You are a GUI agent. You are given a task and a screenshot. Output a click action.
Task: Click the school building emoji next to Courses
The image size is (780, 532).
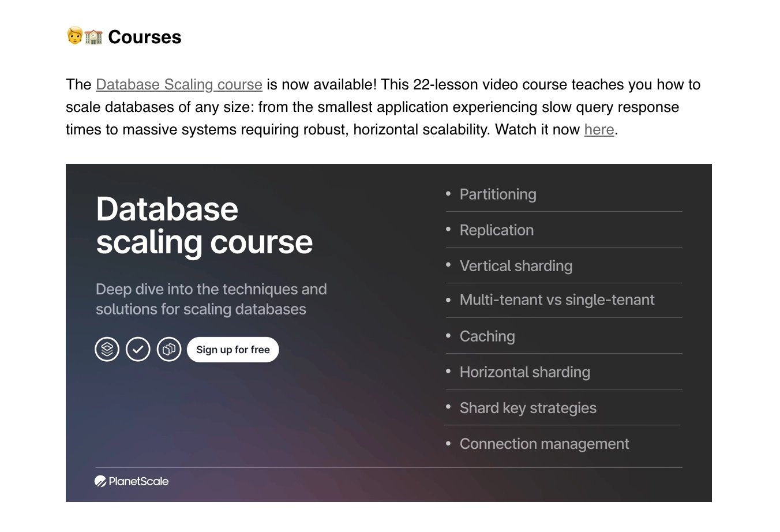pos(92,36)
